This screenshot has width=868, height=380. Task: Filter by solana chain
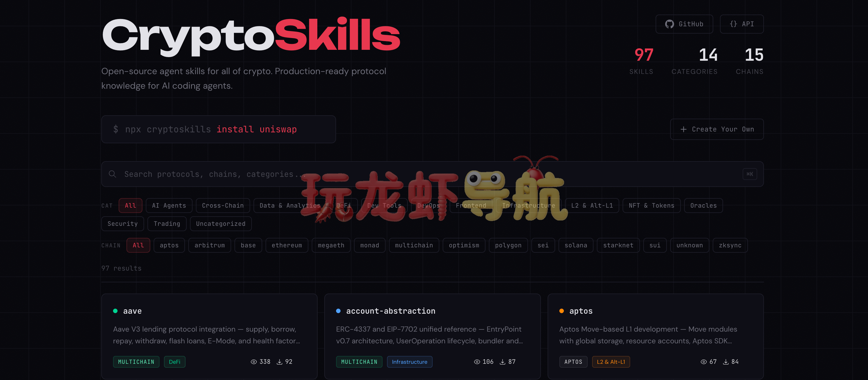point(576,245)
